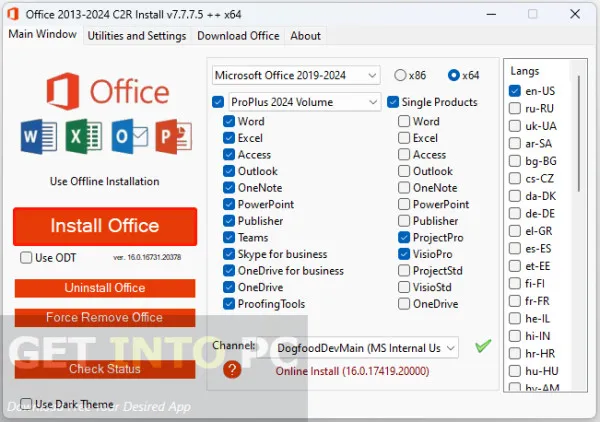Toggle the Single Products checkbox

tap(393, 102)
